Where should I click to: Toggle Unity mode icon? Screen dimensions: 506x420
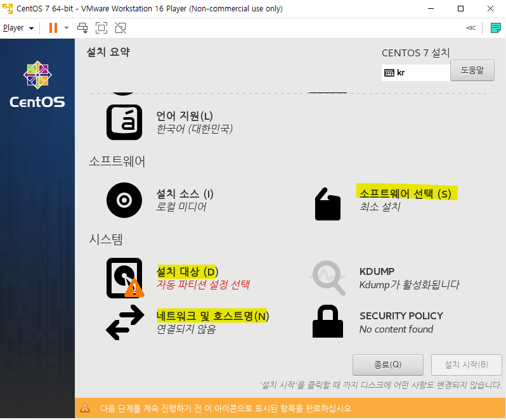point(120,28)
